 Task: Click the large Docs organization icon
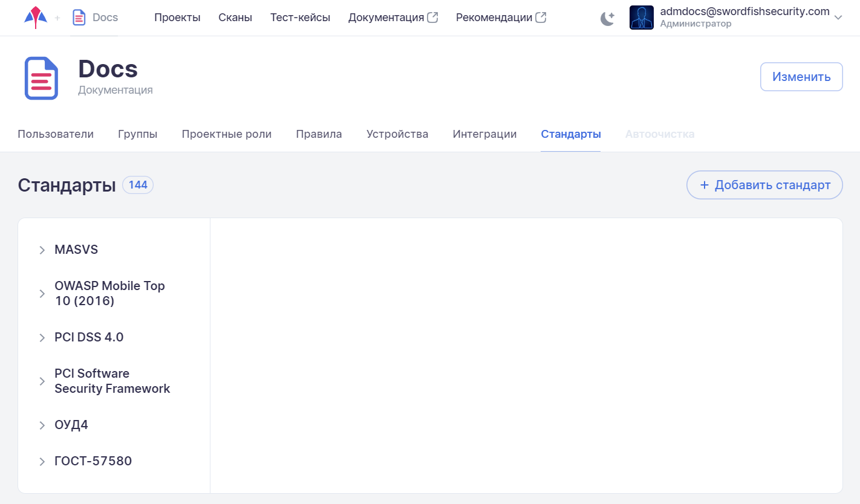click(x=41, y=78)
